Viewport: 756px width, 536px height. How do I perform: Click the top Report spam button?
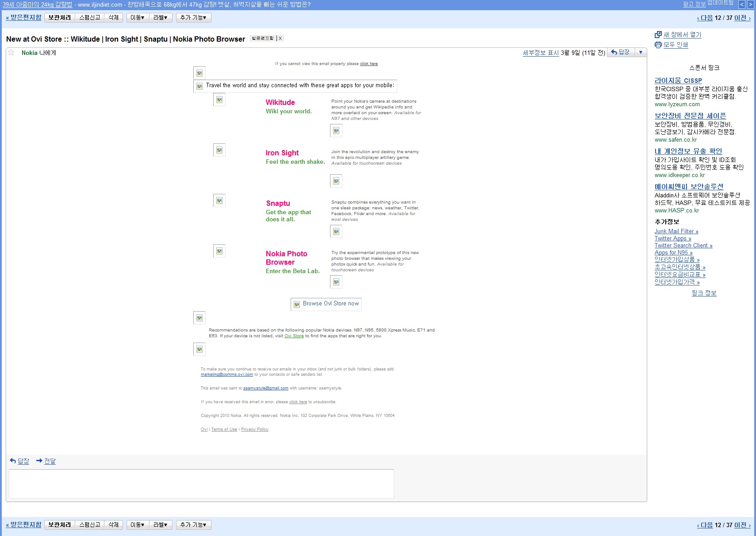(90, 18)
